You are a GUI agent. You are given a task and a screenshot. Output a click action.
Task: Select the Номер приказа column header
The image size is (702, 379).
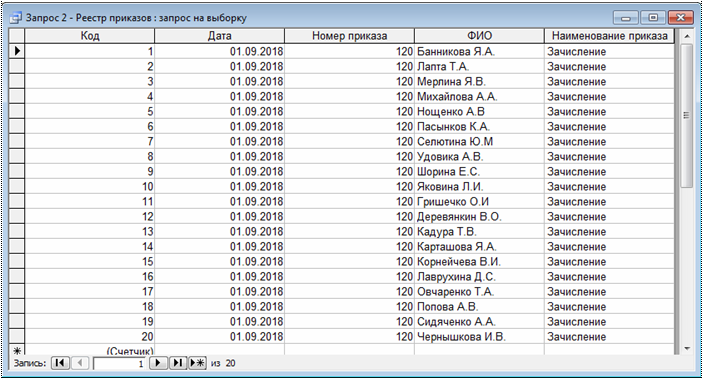click(349, 36)
